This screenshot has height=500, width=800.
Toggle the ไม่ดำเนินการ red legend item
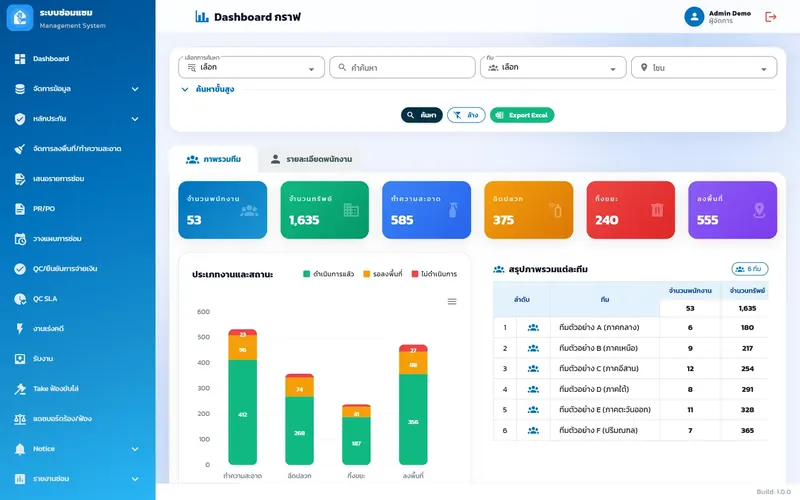[x=434, y=274]
